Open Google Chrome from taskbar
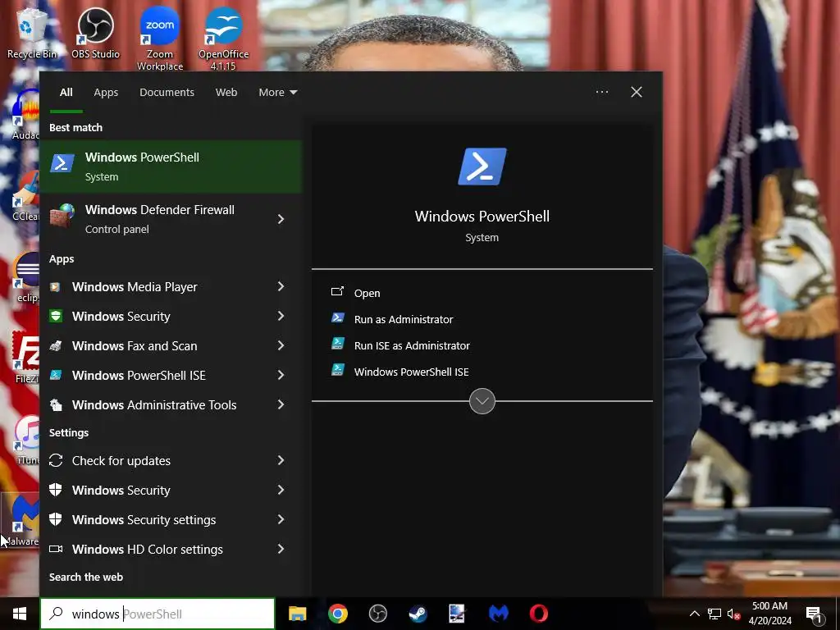 click(337, 614)
